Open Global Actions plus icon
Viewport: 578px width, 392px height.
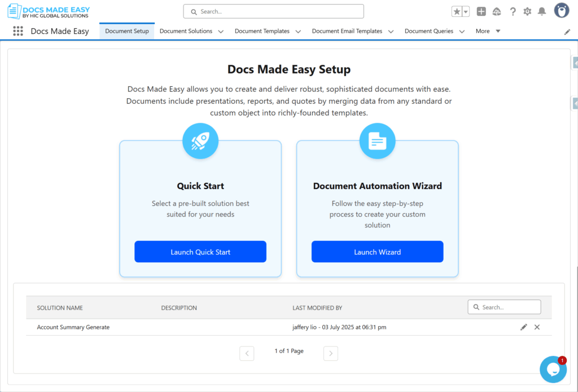[x=481, y=11]
